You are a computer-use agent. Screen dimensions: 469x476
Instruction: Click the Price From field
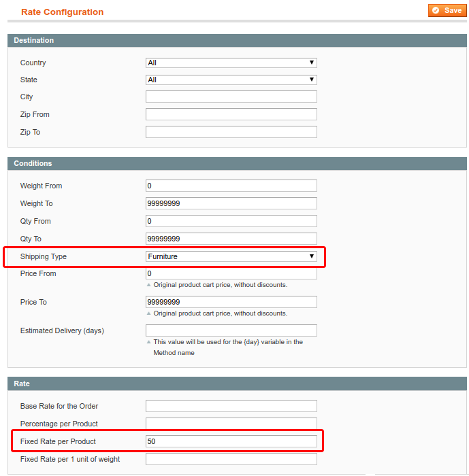point(231,273)
